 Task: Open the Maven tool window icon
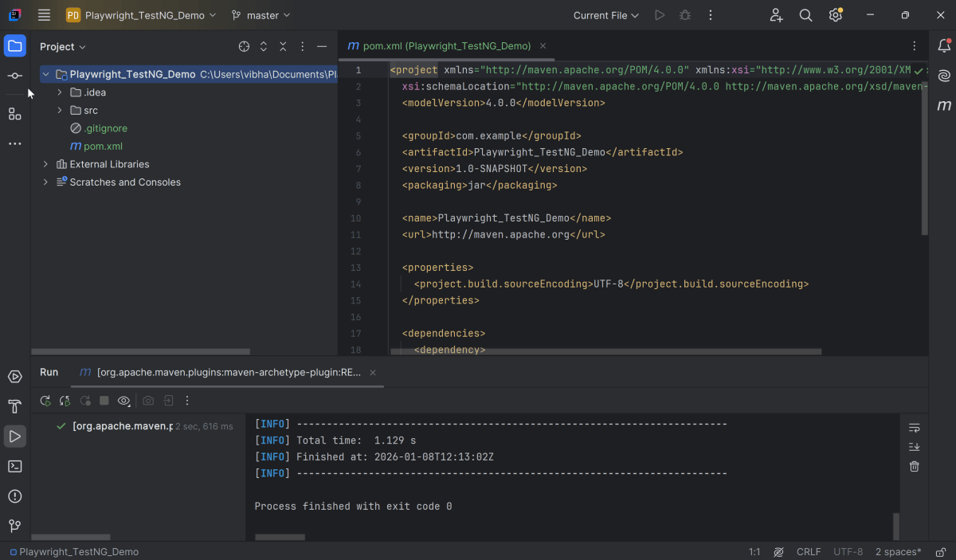coord(944,106)
